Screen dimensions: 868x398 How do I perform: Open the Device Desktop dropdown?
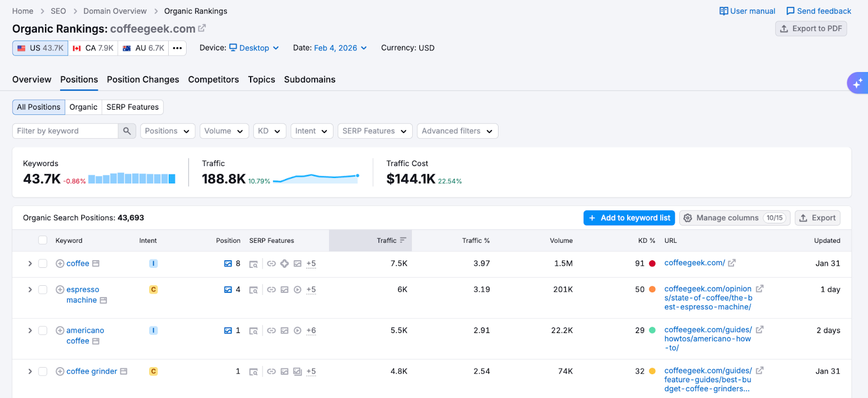(254, 48)
